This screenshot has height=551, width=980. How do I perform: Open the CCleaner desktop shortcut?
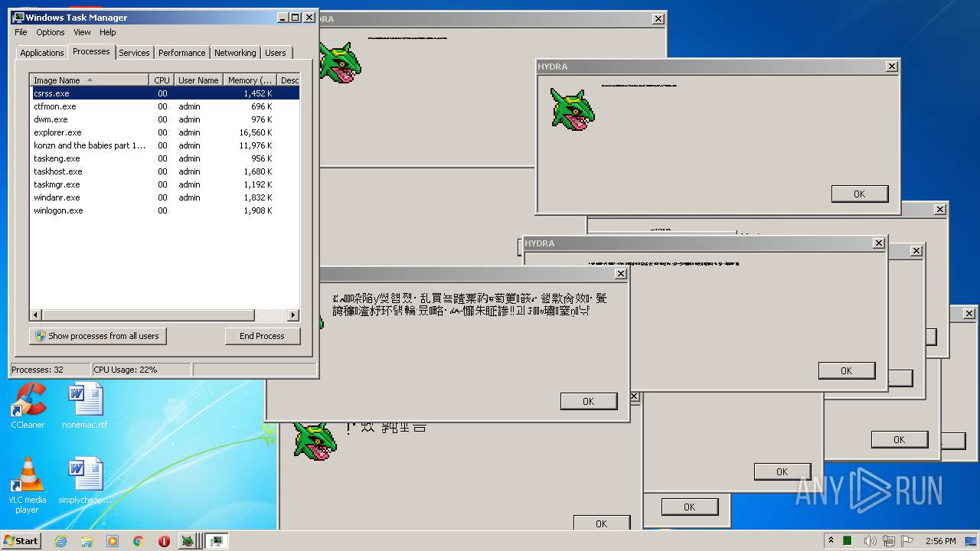[28, 406]
